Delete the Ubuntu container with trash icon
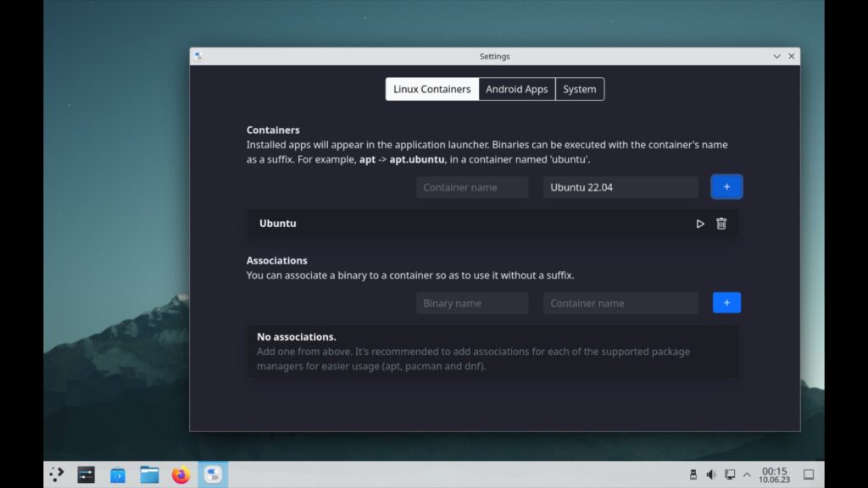868x488 pixels. (721, 224)
